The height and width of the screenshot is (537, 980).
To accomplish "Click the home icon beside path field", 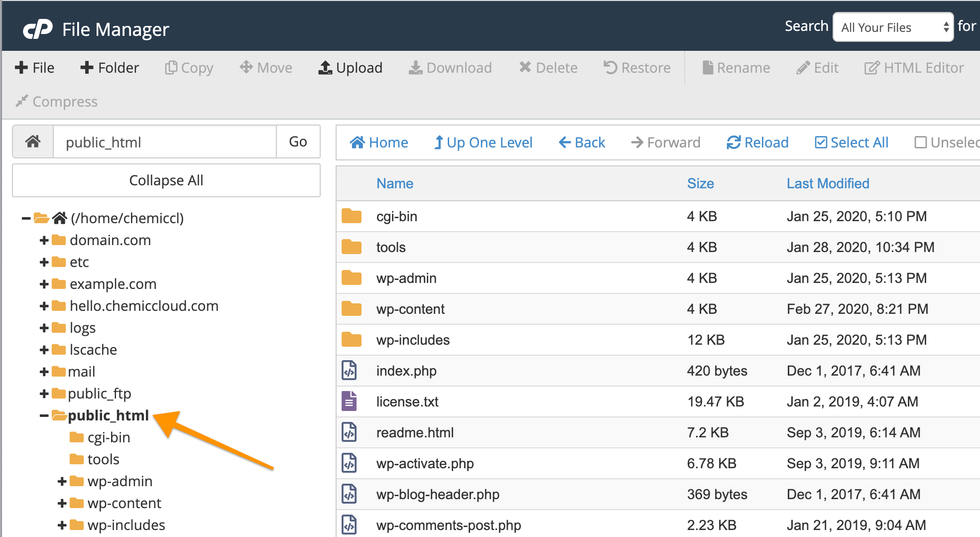I will 33,142.
